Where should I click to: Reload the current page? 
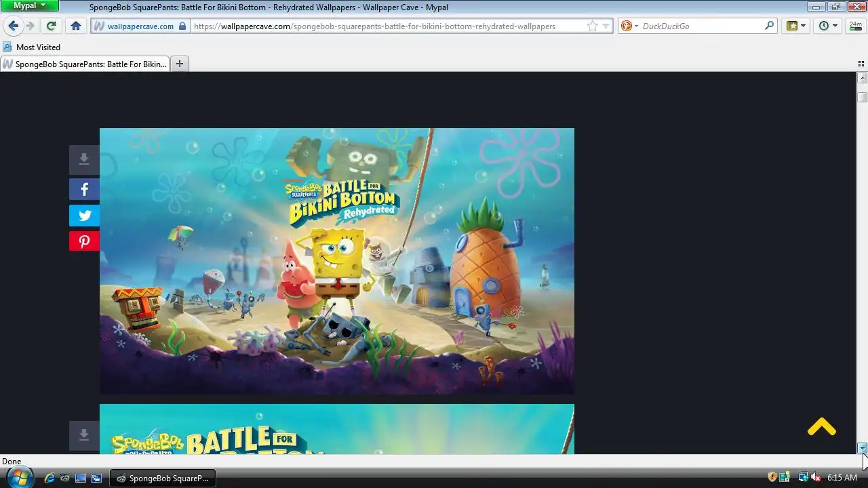(x=51, y=26)
